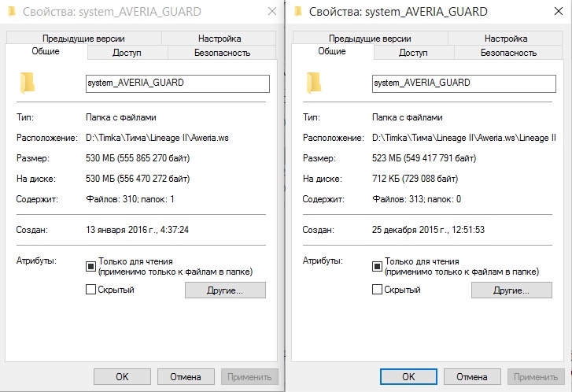Select 'Общие' tab in the right dialog
This screenshot has width=572, height=392.
tap(332, 51)
